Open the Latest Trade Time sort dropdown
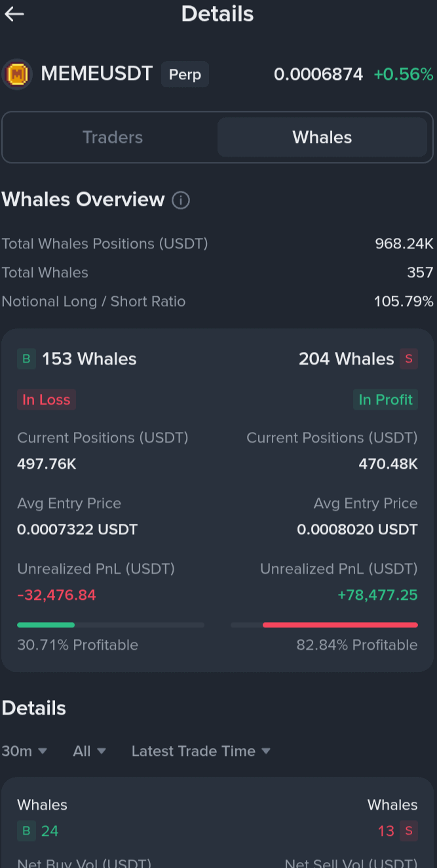 (x=200, y=751)
